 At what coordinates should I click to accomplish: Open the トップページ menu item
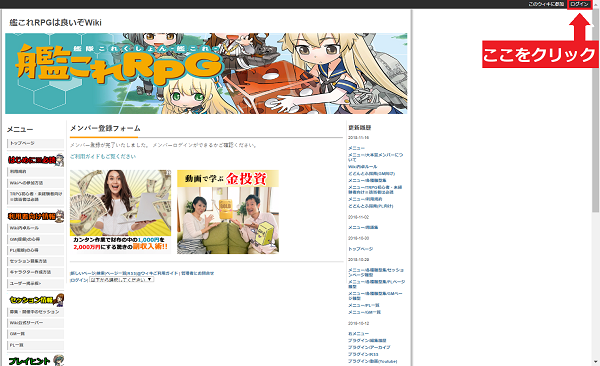(35, 143)
